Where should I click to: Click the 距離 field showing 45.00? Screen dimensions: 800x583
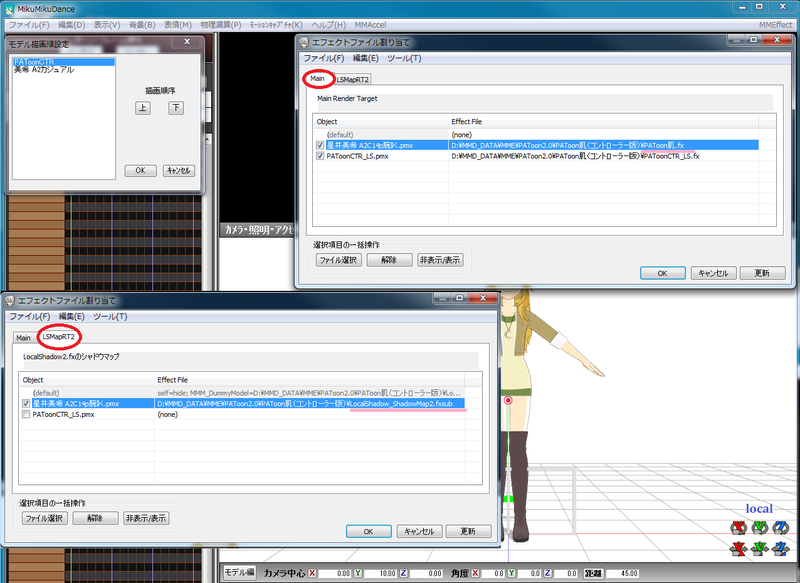tap(621, 573)
